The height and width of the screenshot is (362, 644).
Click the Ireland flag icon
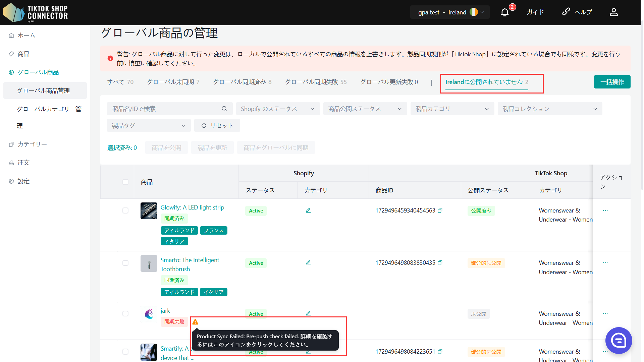pyautogui.click(x=474, y=12)
